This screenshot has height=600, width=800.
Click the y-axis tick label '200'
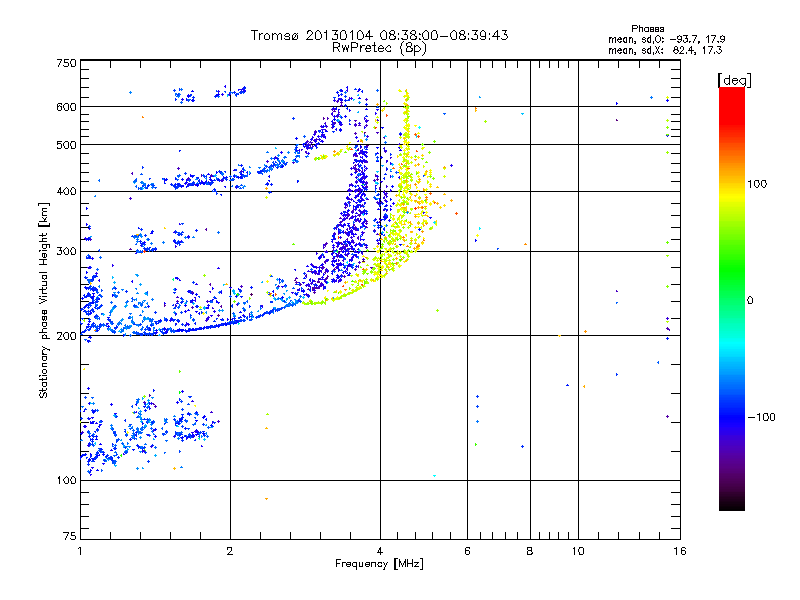pos(66,336)
